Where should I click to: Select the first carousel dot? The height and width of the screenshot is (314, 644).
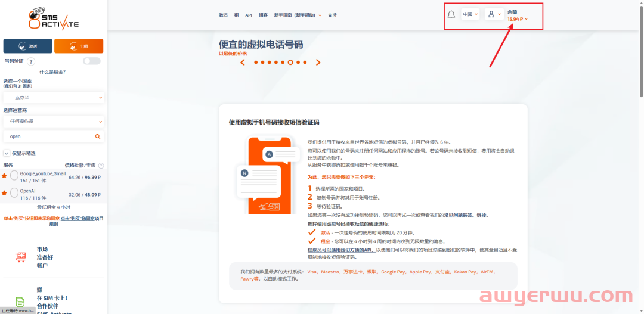point(256,63)
